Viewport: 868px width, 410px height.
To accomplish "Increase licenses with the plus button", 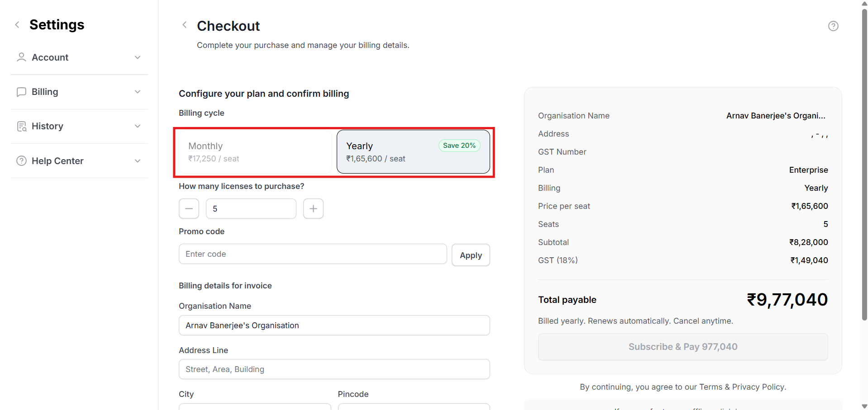I will point(313,209).
